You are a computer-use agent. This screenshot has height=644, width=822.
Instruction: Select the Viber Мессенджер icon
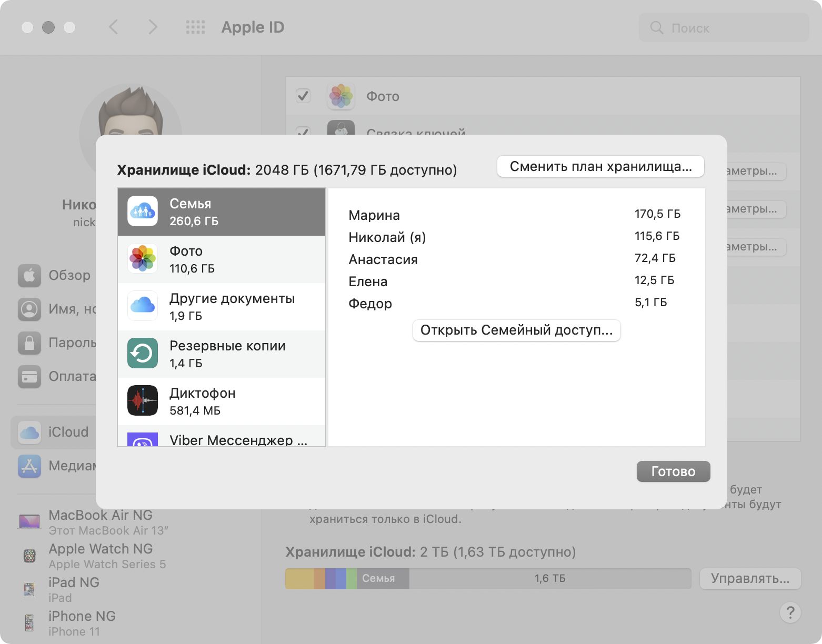click(143, 440)
